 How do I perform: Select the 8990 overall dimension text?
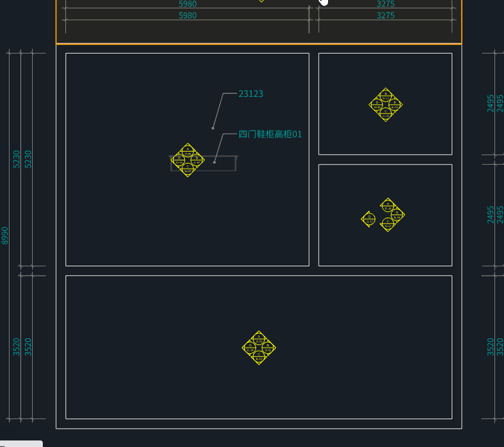[x=5, y=235]
